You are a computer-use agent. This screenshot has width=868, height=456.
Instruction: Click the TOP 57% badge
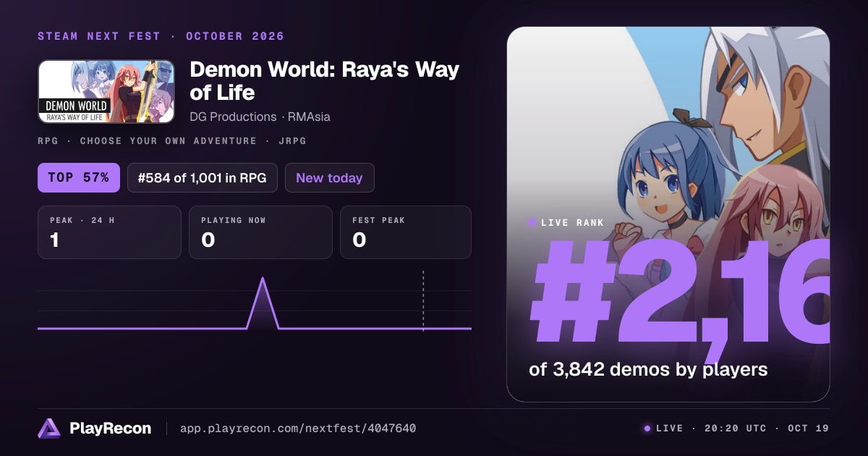click(78, 177)
